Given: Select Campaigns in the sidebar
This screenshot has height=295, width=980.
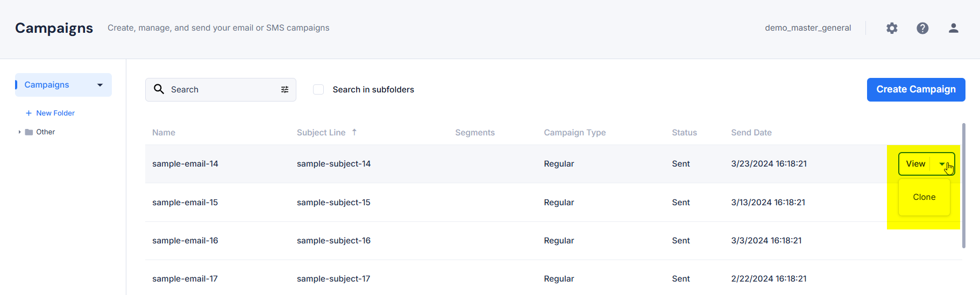Looking at the screenshot, I should 47,85.
